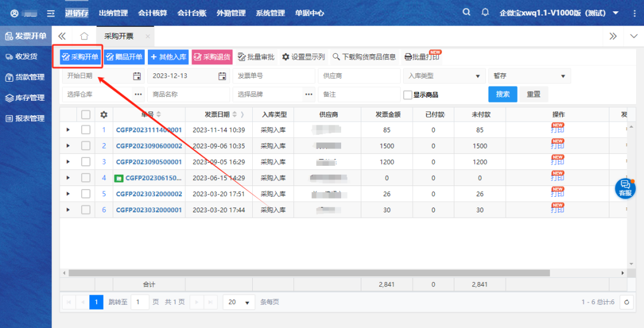The width and height of the screenshot is (644, 328).
Task: Click the 重置 button
Action: 534,94
